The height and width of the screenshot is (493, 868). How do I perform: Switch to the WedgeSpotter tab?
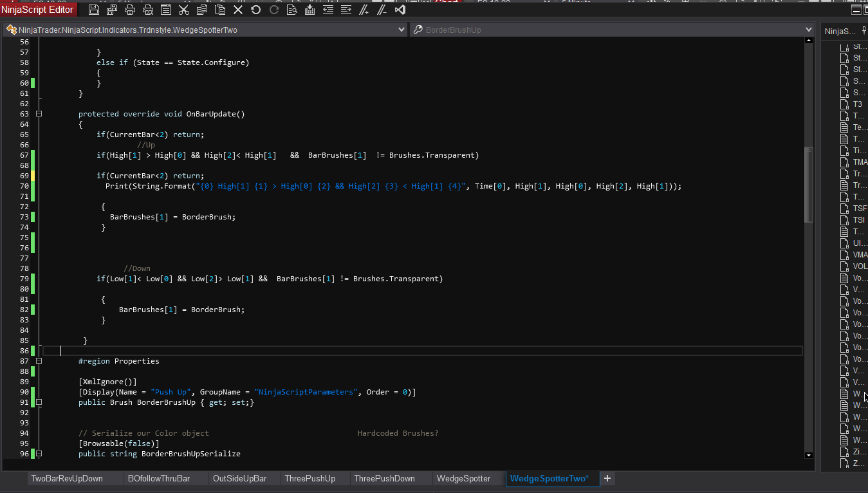463,478
